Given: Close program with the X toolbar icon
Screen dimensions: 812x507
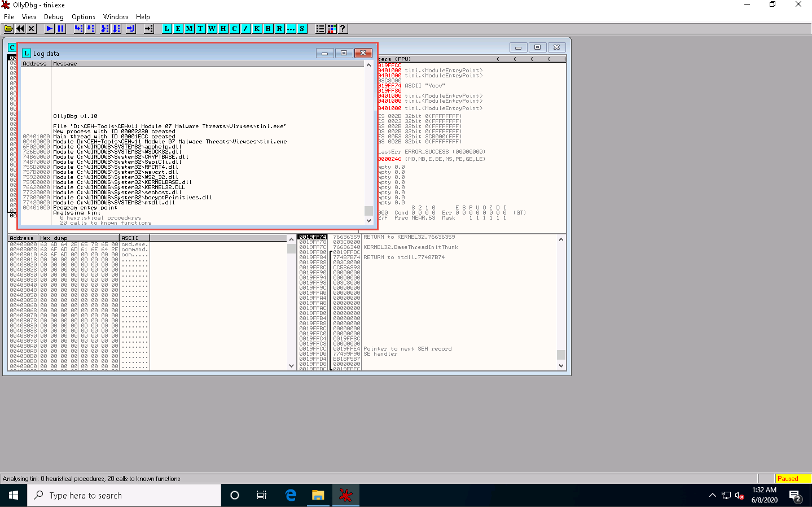Looking at the screenshot, I should pos(32,28).
